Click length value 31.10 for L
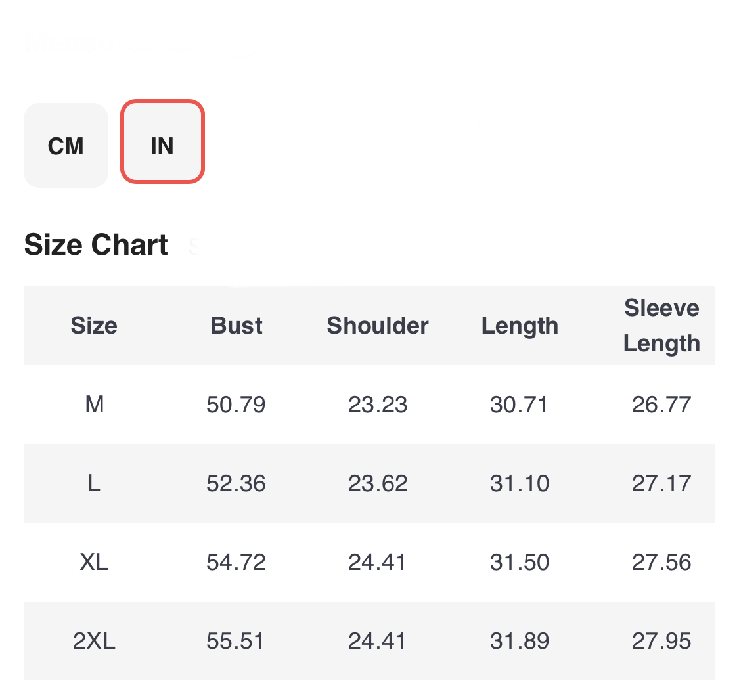This screenshot has height=700, width=739. 520,483
